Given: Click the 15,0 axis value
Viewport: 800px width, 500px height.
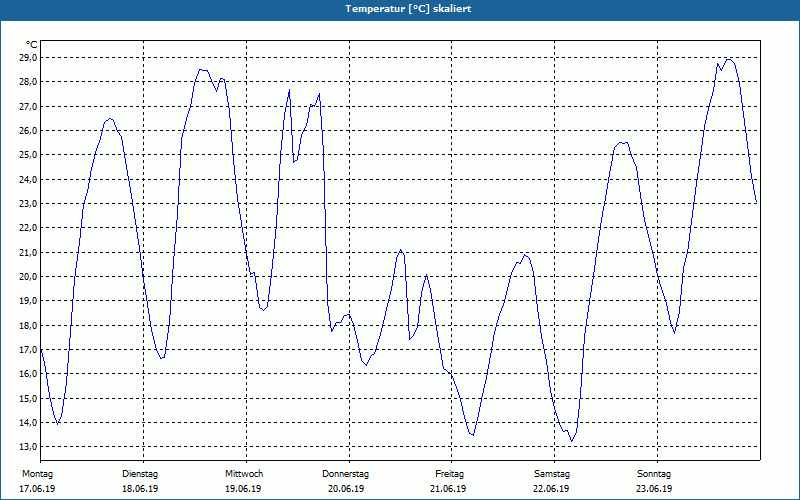Looking at the screenshot, I should 28,398.
